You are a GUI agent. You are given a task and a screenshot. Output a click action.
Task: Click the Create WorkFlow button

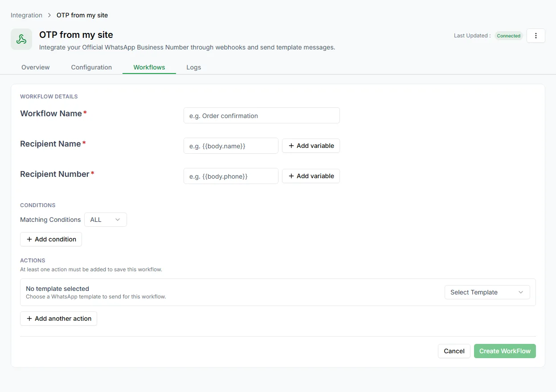coord(505,351)
